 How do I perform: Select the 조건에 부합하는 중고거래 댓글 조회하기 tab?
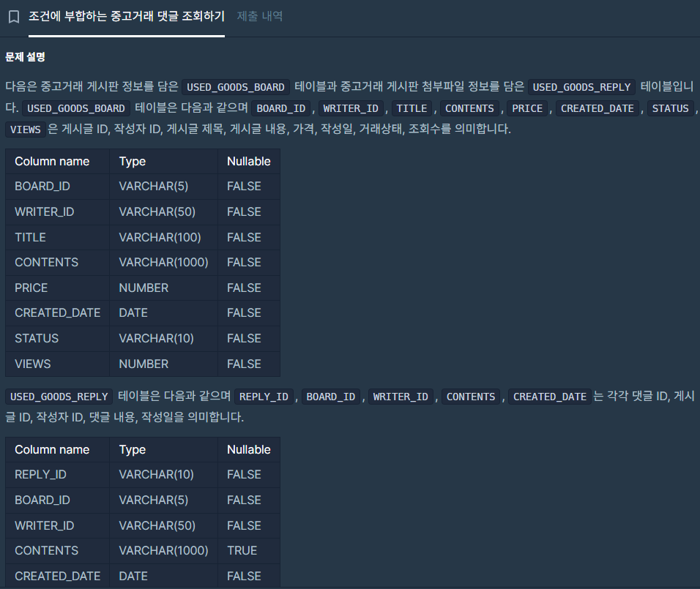coord(127,17)
